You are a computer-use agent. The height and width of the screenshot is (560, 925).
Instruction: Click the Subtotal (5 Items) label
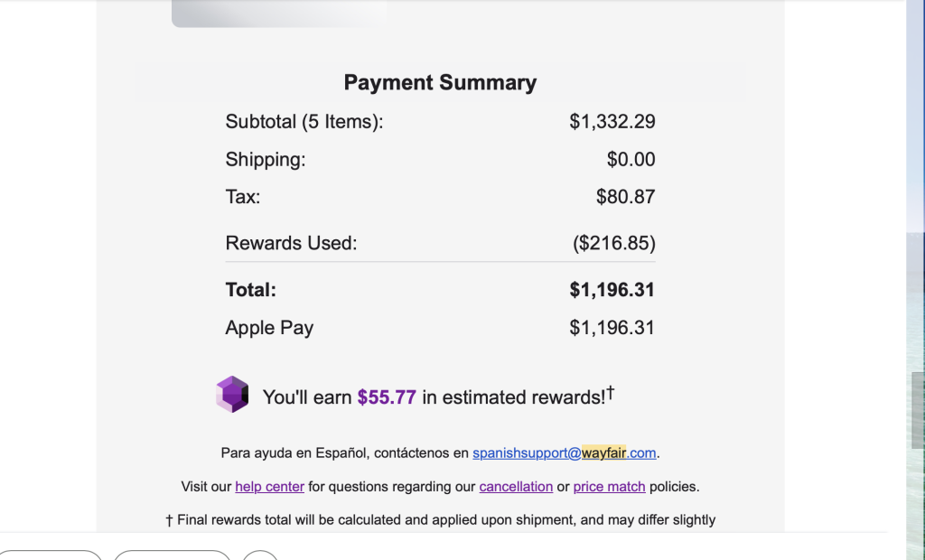(x=304, y=121)
